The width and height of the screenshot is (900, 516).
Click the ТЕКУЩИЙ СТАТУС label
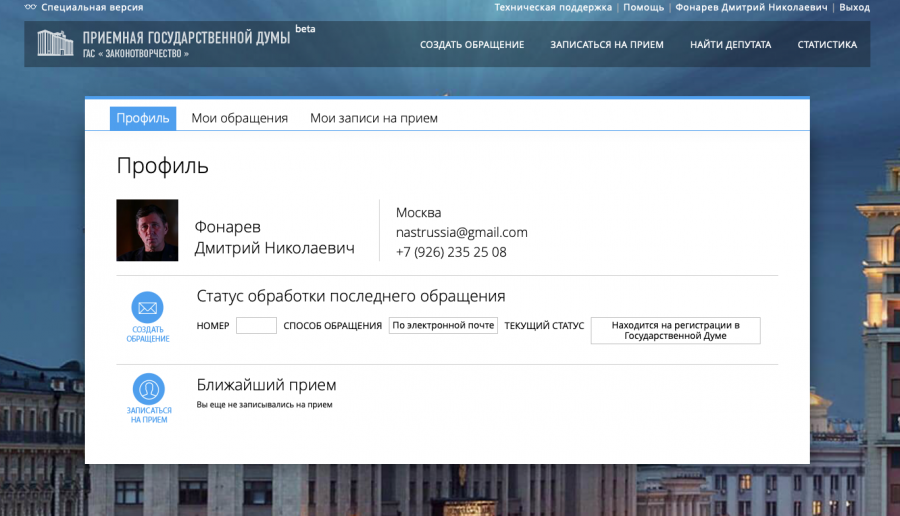pyautogui.click(x=544, y=325)
